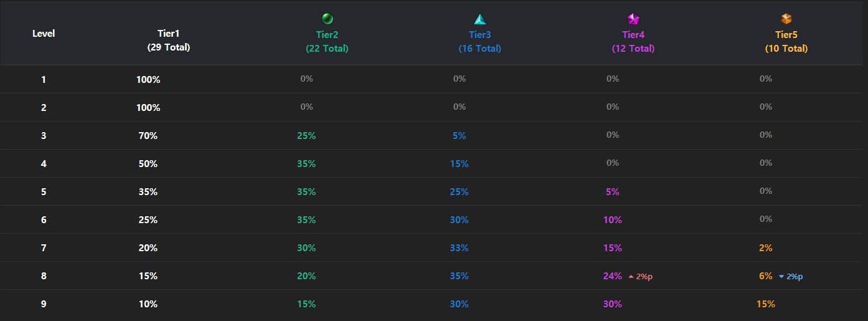The image size is (868, 321).
Task: Click the Tier2 (22 Total) header label
Action: point(327,42)
